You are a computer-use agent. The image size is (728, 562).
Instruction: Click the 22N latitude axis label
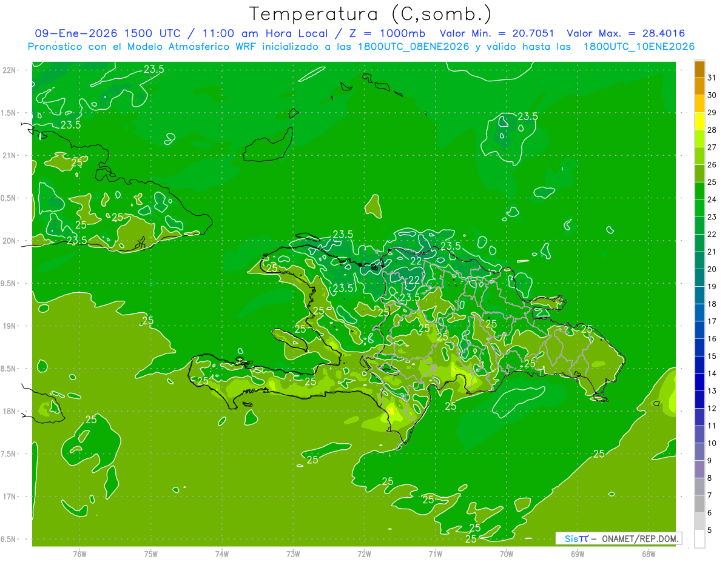(x=9, y=70)
